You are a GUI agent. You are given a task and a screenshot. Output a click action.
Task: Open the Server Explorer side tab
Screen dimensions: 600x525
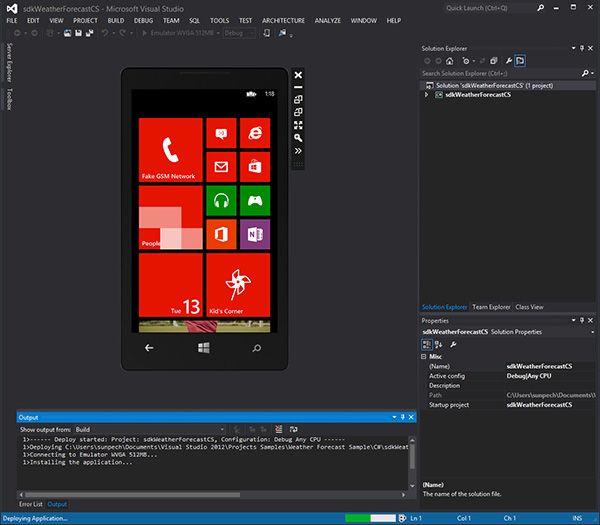point(10,62)
